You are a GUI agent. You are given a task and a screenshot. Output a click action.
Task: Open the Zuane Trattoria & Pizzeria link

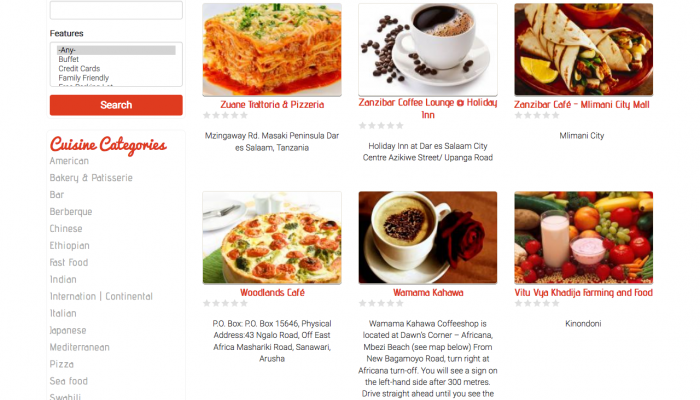[272, 104]
